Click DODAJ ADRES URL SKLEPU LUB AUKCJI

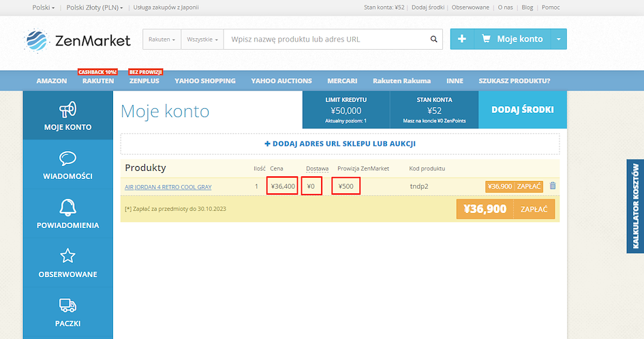tap(340, 144)
